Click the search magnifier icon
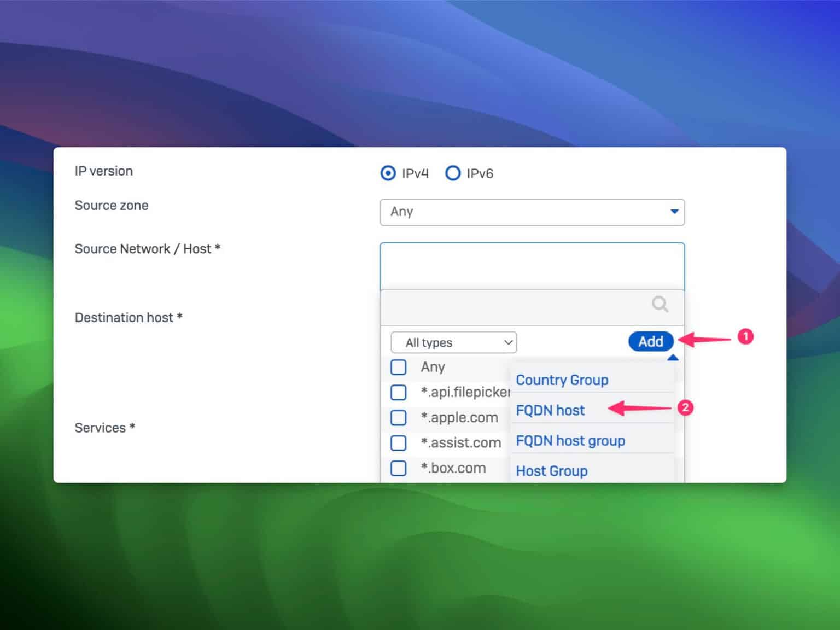The height and width of the screenshot is (630, 840). 660,304
